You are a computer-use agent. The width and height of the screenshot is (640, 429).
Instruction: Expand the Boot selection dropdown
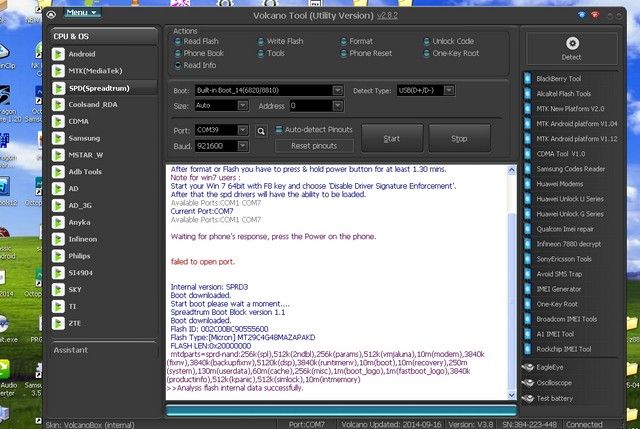tap(338, 90)
